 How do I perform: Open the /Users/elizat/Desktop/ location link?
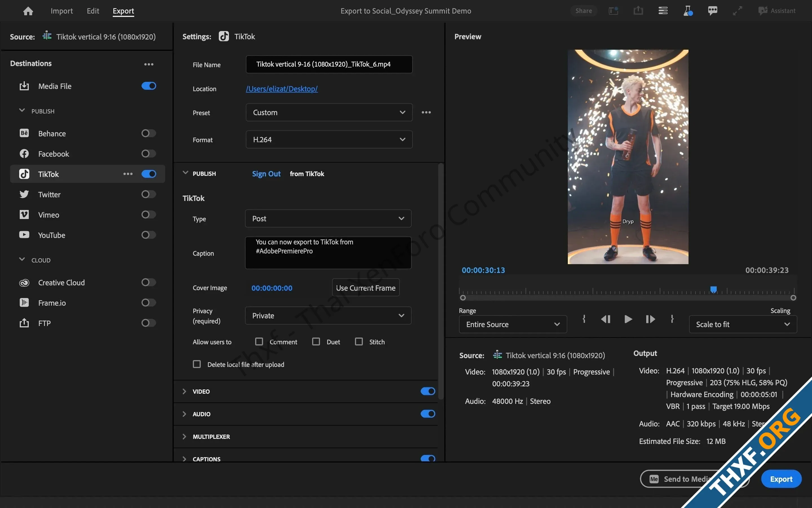tap(282, 89)
